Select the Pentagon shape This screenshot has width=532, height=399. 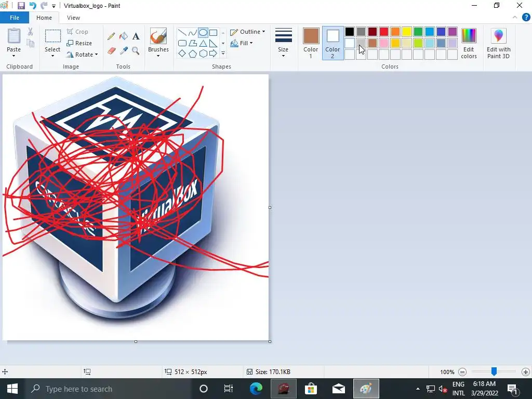coord(193,54)
